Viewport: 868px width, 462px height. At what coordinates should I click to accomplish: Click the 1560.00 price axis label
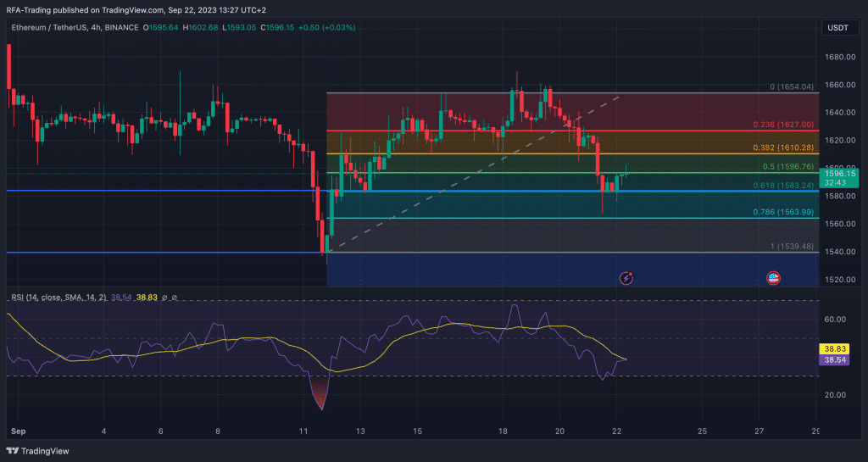pyautogui.click(x=840, y=224)
